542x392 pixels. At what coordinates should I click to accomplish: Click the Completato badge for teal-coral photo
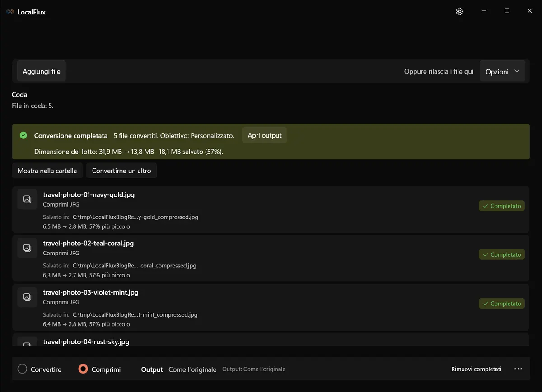(502, 254)
